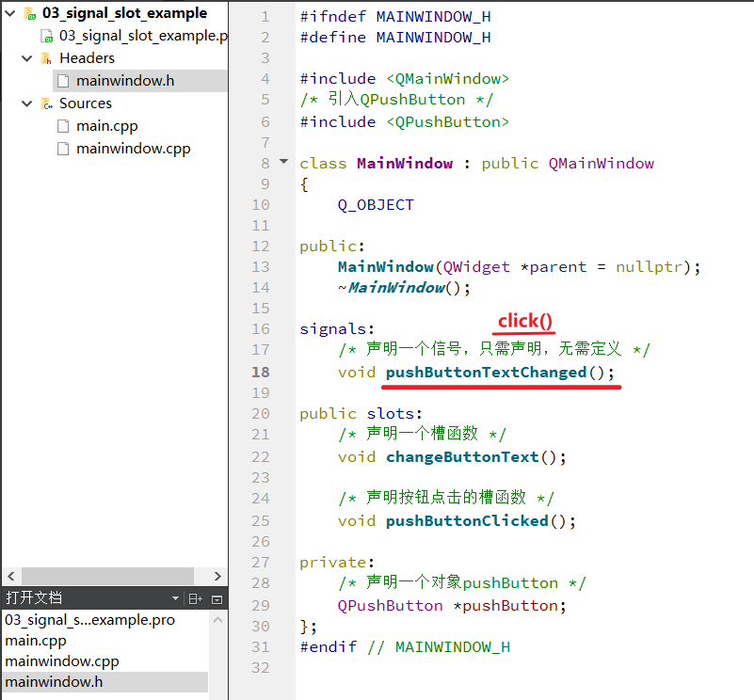This screenshot has height=700, width=754.
Task: Switch to mainwindow.cpp in open documents list
Action: point(61,661)
